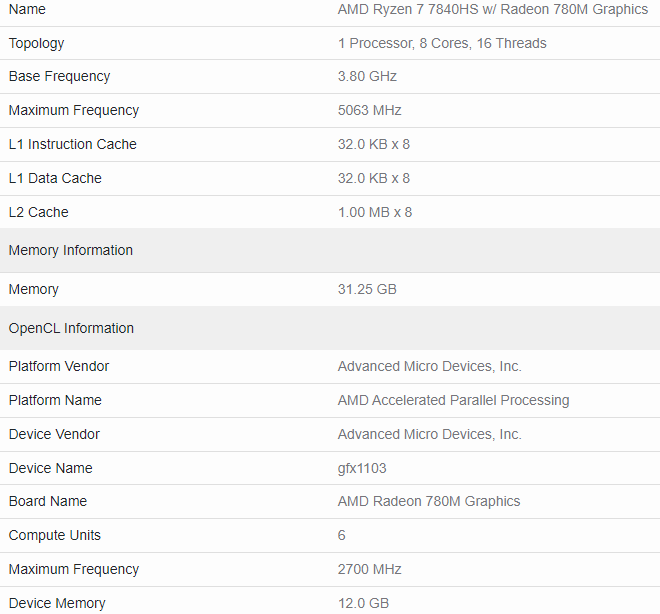The width and height of the screenshot is (660, 614).
Task: Click the 12.0 GB device memory value
Action: [363, 603]
